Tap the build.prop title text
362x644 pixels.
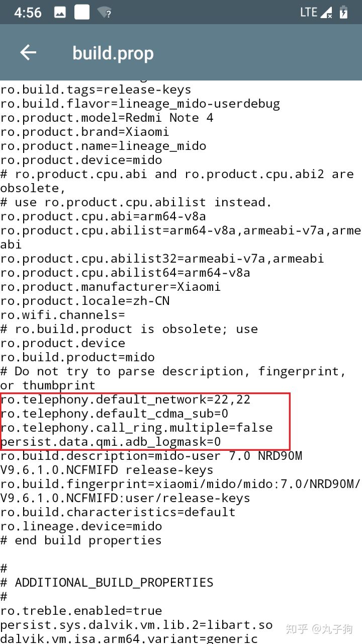click(x=113, y=53)
